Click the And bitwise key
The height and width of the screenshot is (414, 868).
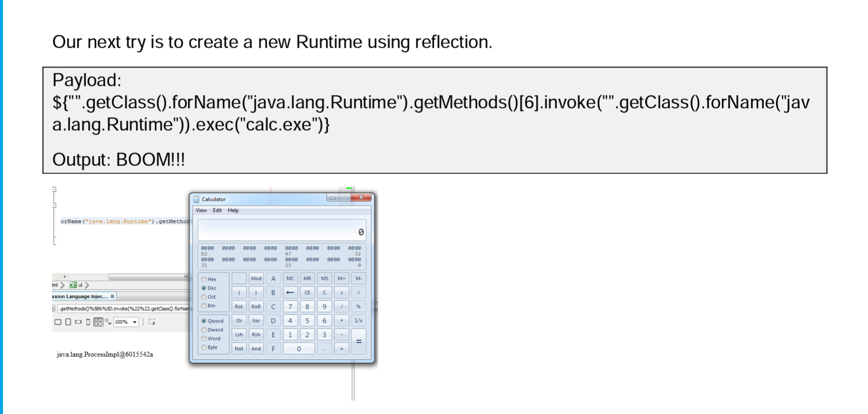[x=256, y=348]
